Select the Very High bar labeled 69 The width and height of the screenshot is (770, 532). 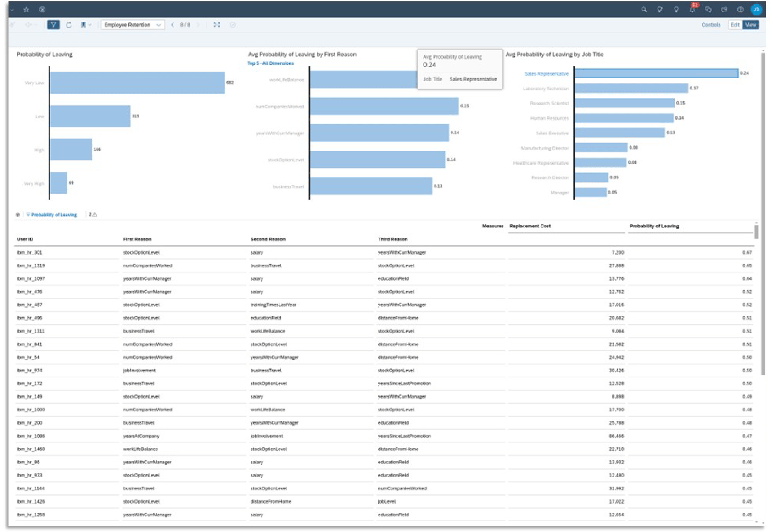click(x=58, y=183)
